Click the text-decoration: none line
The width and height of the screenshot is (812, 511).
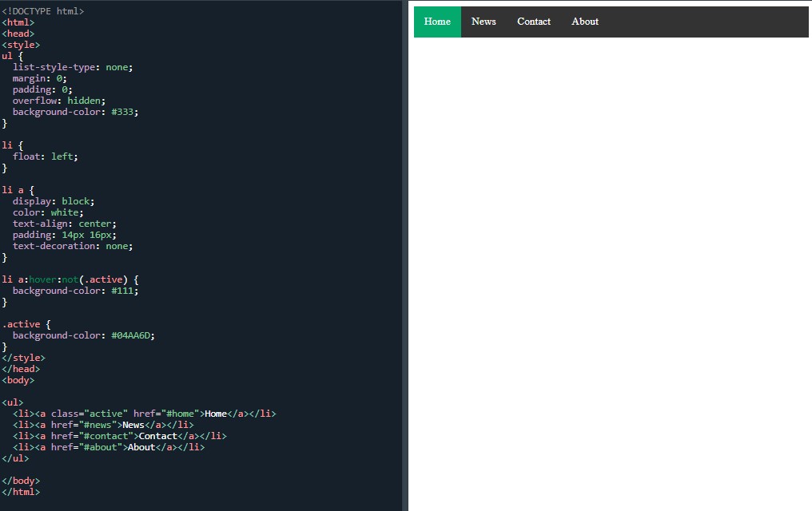click(x=72, y=246)
